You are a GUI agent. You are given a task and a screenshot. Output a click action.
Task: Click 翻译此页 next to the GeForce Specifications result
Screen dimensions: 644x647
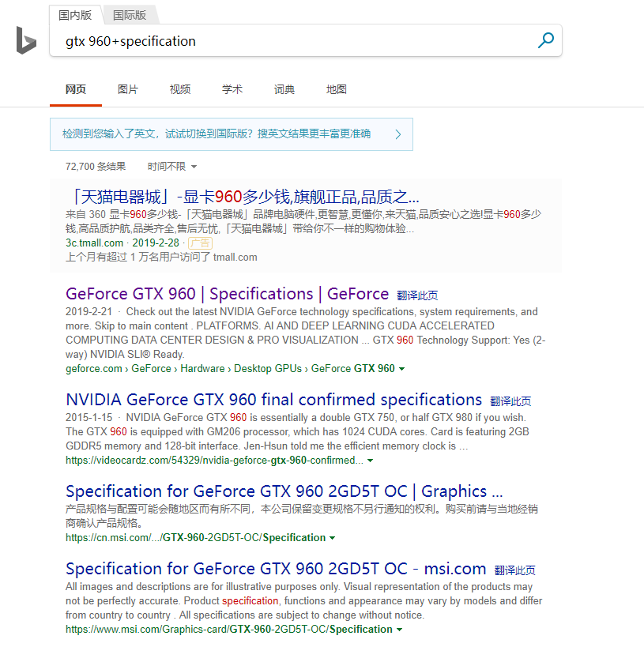click(x=417, y=295)
